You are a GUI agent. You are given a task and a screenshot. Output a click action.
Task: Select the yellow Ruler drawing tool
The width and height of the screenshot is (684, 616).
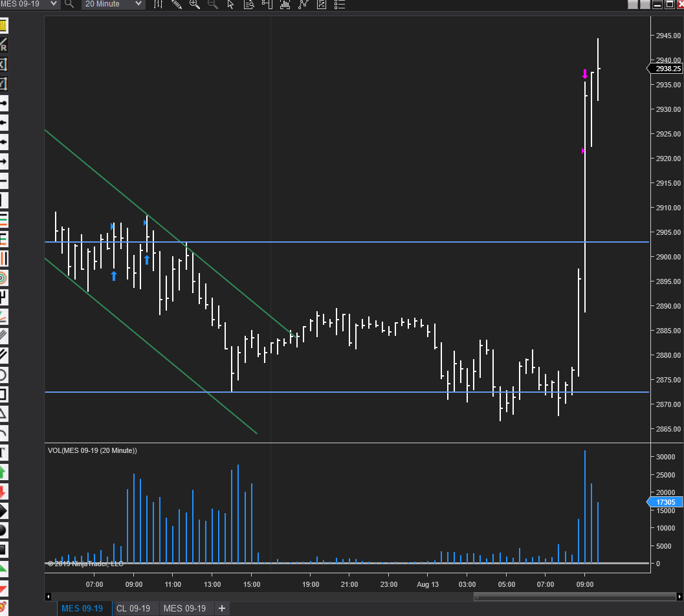(3, 25)
